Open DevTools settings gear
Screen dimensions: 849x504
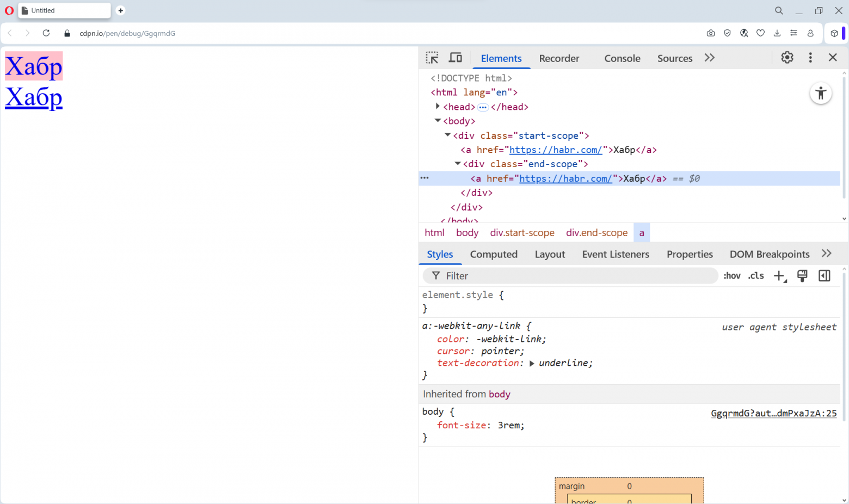[787, 58]
